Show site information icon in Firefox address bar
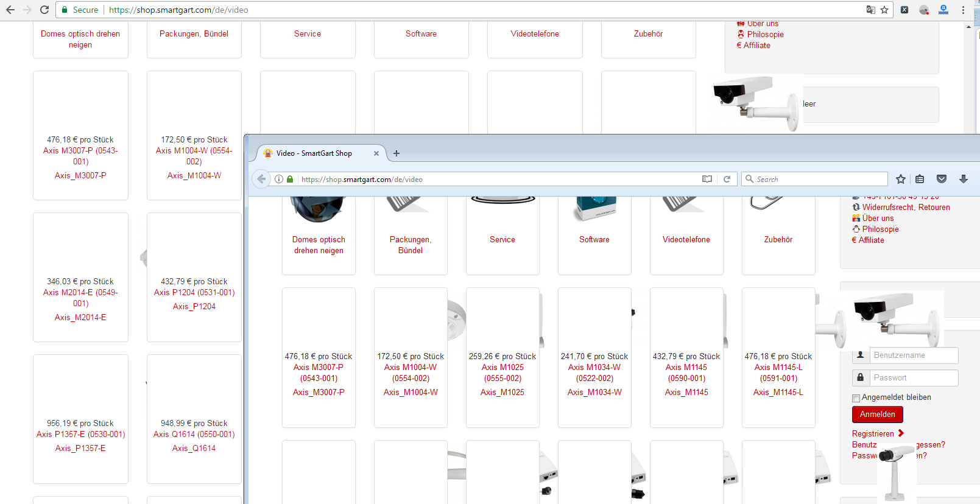This screenshot has height=504, width=980. point(279,179)
